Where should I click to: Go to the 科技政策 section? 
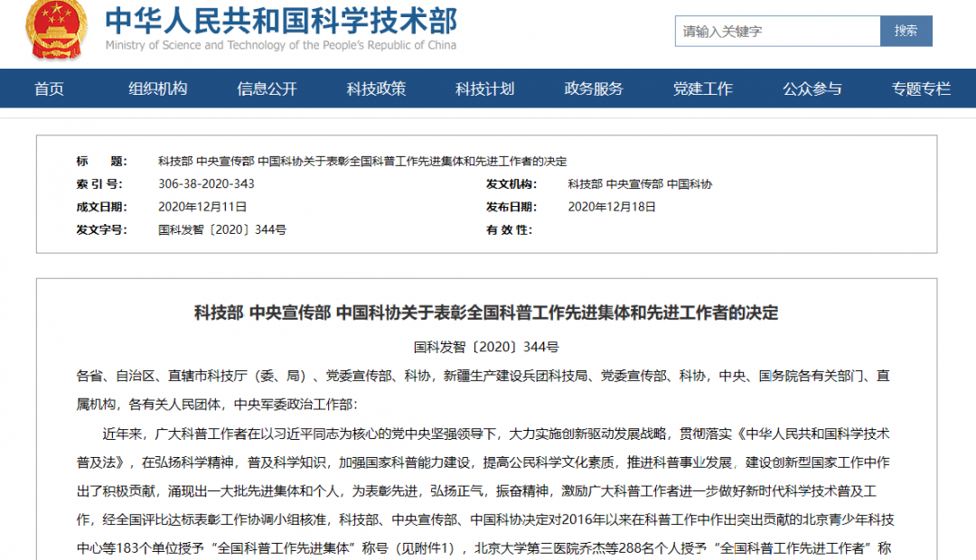(376, 89)
